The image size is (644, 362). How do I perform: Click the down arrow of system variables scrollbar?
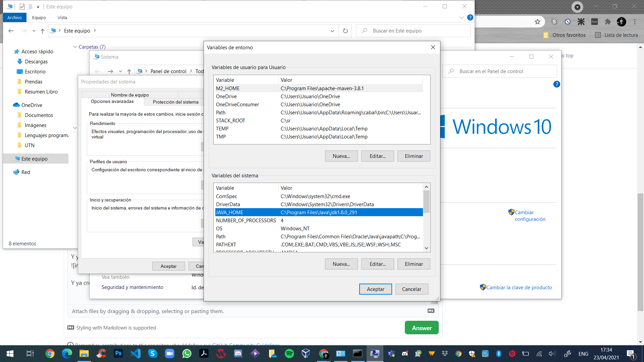(x=426, y=248)
